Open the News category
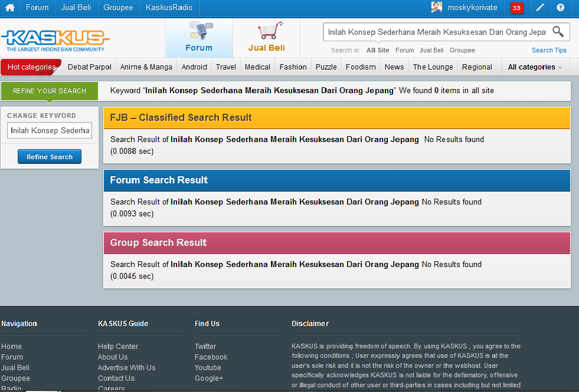 [394, 67]
